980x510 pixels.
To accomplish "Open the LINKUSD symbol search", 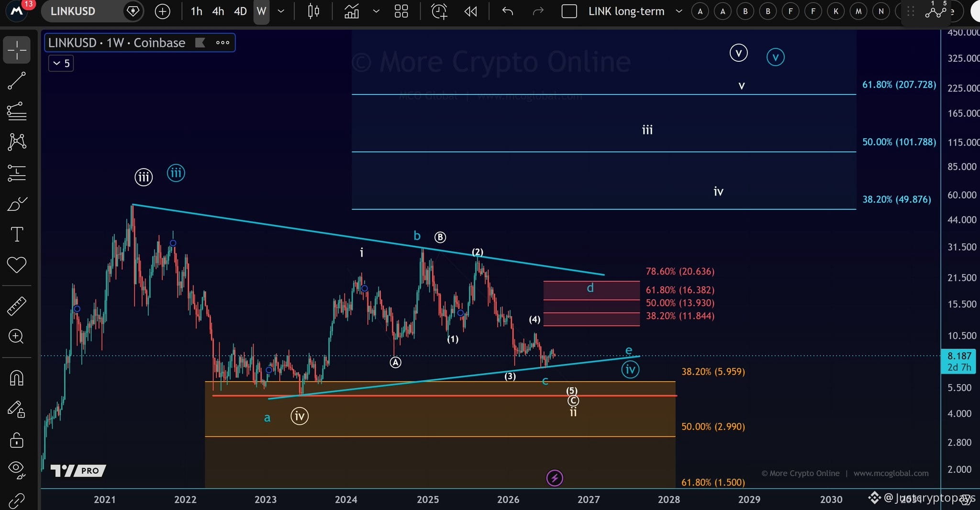I will click(x=73, y=11).
